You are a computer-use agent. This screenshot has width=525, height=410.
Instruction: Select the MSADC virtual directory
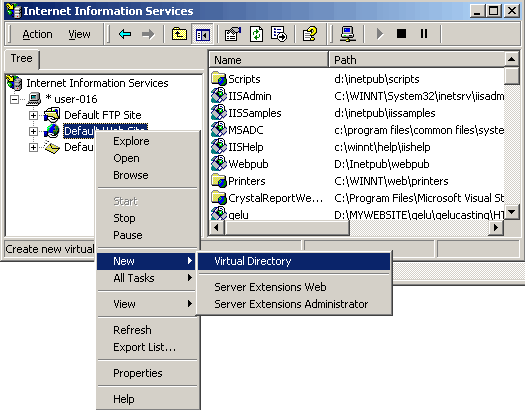(357, 130)
